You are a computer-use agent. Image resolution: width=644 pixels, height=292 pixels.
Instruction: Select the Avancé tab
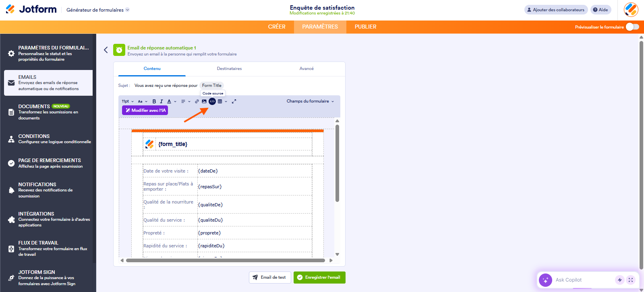tap(306, 69)
